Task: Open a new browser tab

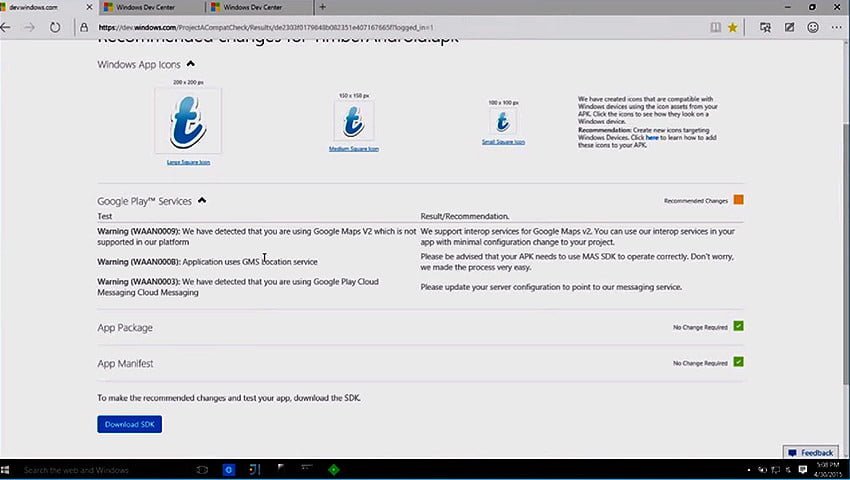Action: 323,7
